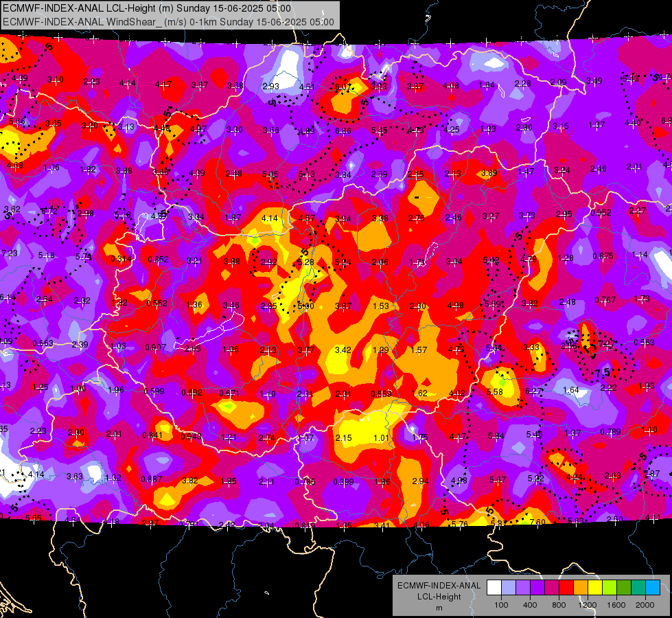The width and height of the screenshot is (672, 618).
Task: Click the grid value 5.00
Action: coord(305,306)
